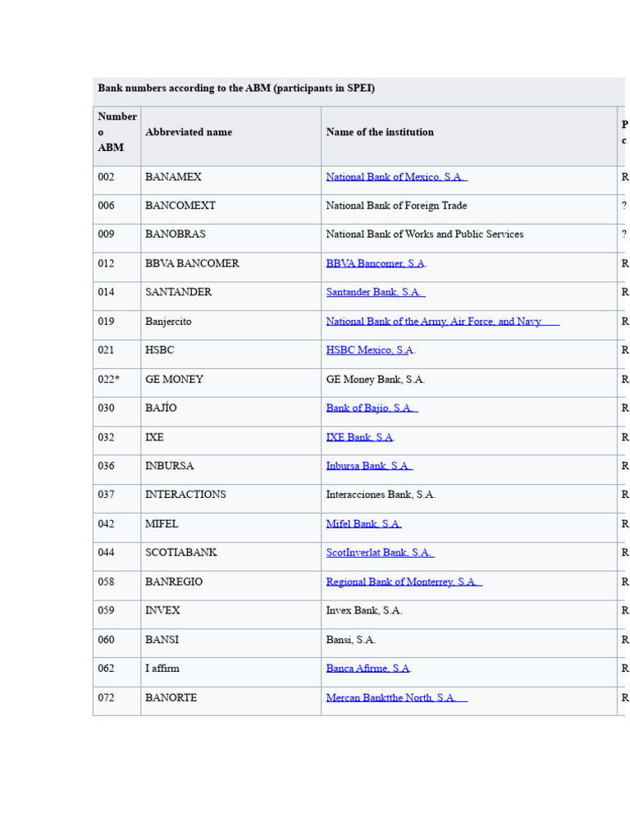Click the Mercan Bank the North link
Image resolution: width=630 pixels, height=840 pixels.
[396, 697]
